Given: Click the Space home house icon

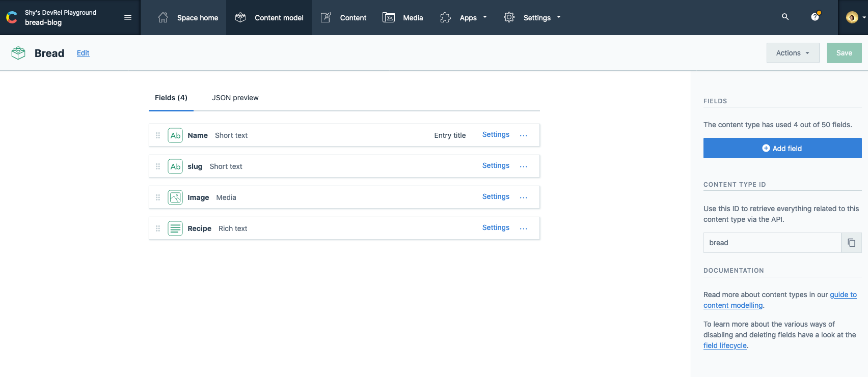Looking at the screenshot, I should click(163, 17).
